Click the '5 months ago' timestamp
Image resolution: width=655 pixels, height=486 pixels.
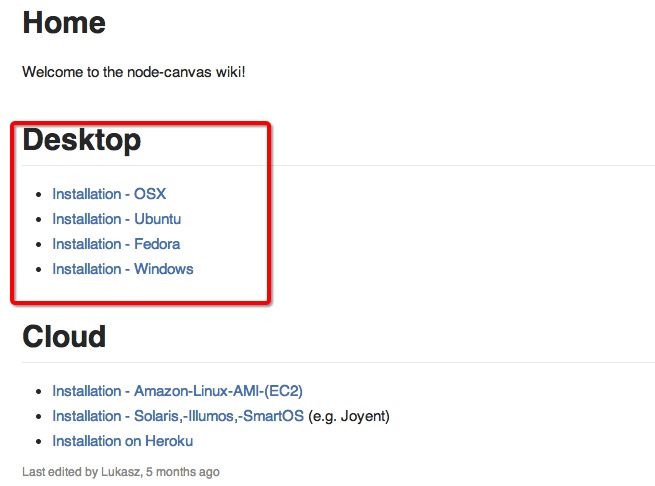183,472
